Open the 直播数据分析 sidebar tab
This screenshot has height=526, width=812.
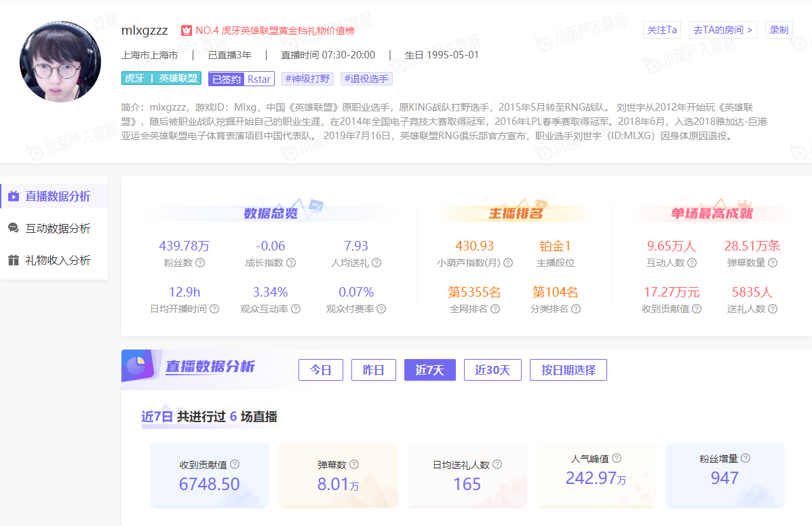pos(54,196)
